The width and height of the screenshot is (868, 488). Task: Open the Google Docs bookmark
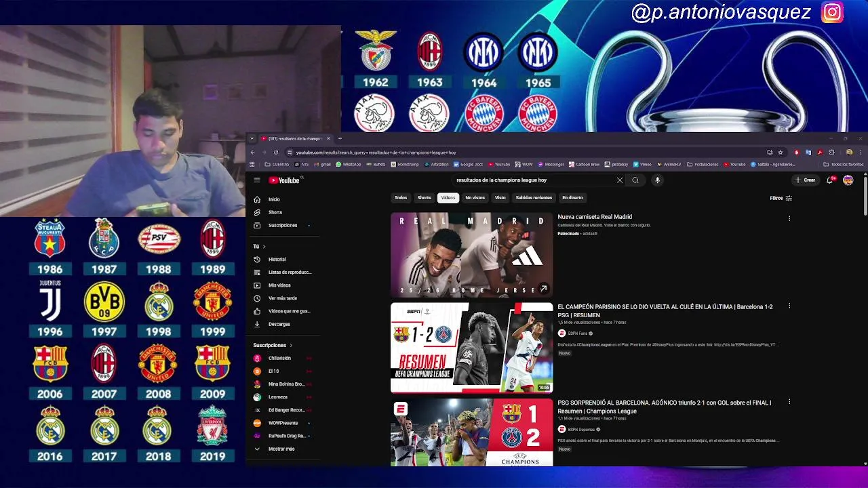469,164
